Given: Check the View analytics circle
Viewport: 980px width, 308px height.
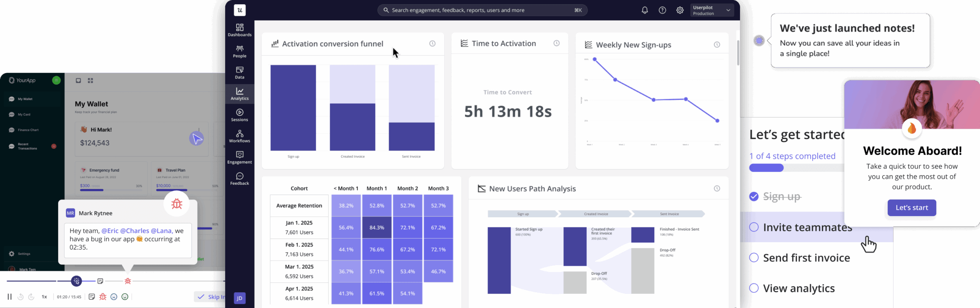Looking at the screenshot, I should [x=754, y=288].
